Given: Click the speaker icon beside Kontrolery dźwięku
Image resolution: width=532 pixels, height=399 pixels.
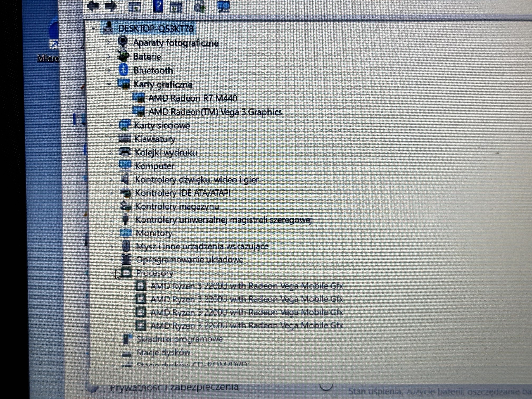Looking at the screenshot, I should [125, 179].
